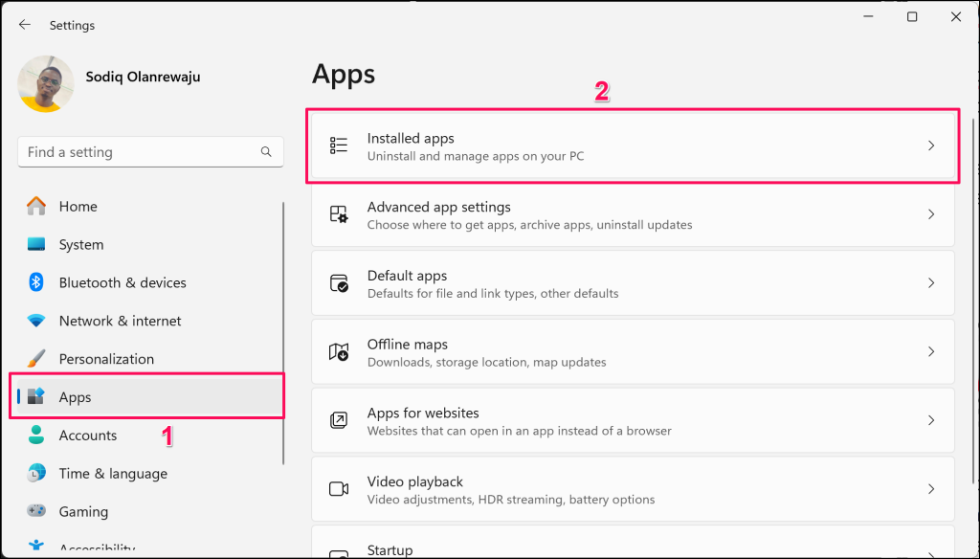Click the Apps for websites icon
Screen dimensions: 980x559
[x=339, y=420]
